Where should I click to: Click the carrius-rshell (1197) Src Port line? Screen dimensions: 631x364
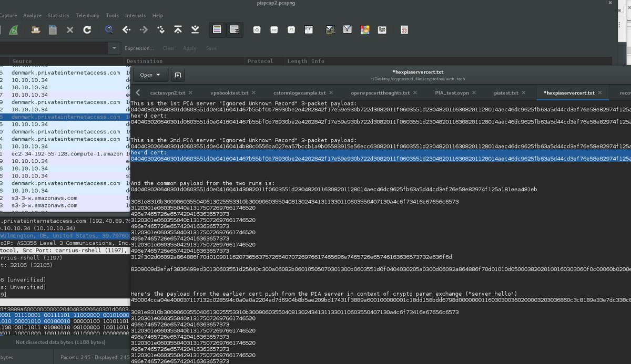[x=65, y=251]
